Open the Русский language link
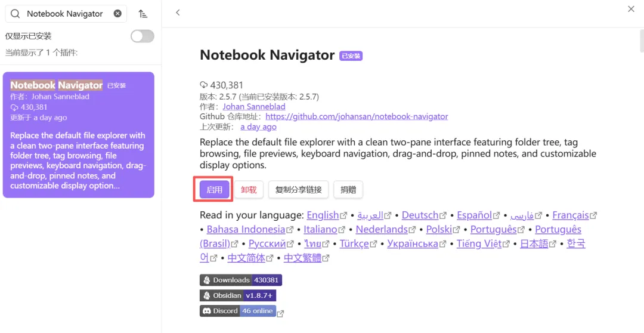Image resolution: width=644 pixels, height=333 pixels. 267,243
